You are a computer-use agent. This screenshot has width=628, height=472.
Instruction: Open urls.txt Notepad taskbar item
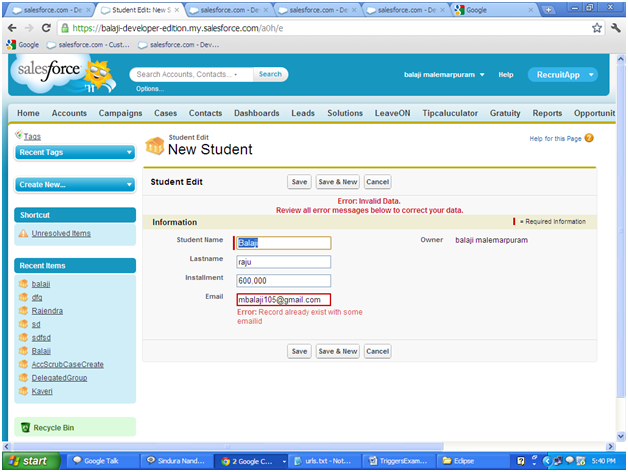coord(324,461)
